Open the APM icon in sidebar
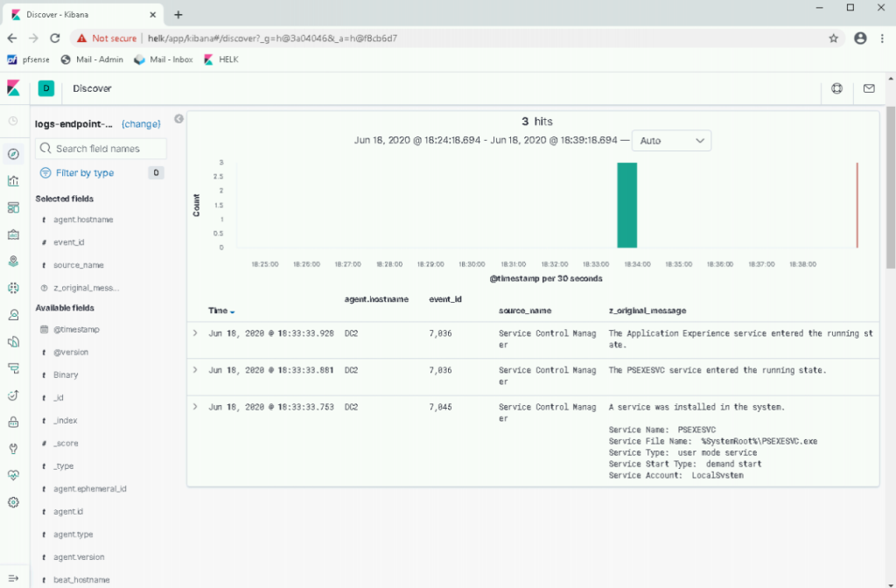The height and width of the screenshot is (588, 896). coord(13,368)
